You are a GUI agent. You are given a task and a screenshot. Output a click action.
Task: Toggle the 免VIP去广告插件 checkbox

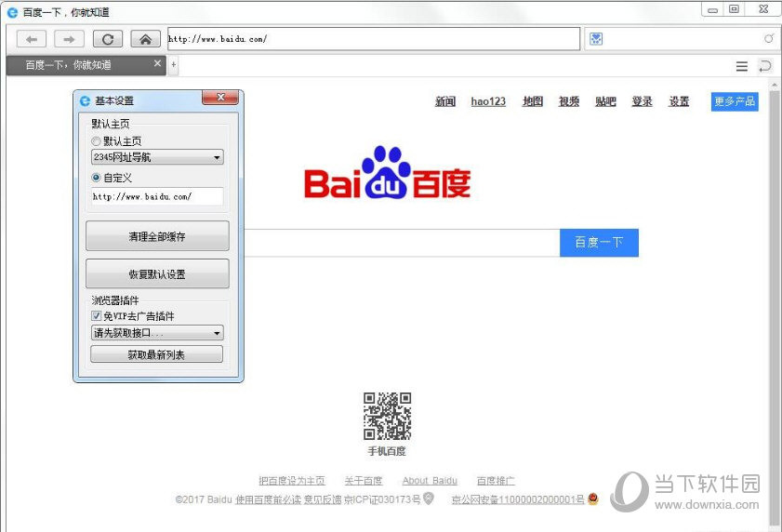97,316
